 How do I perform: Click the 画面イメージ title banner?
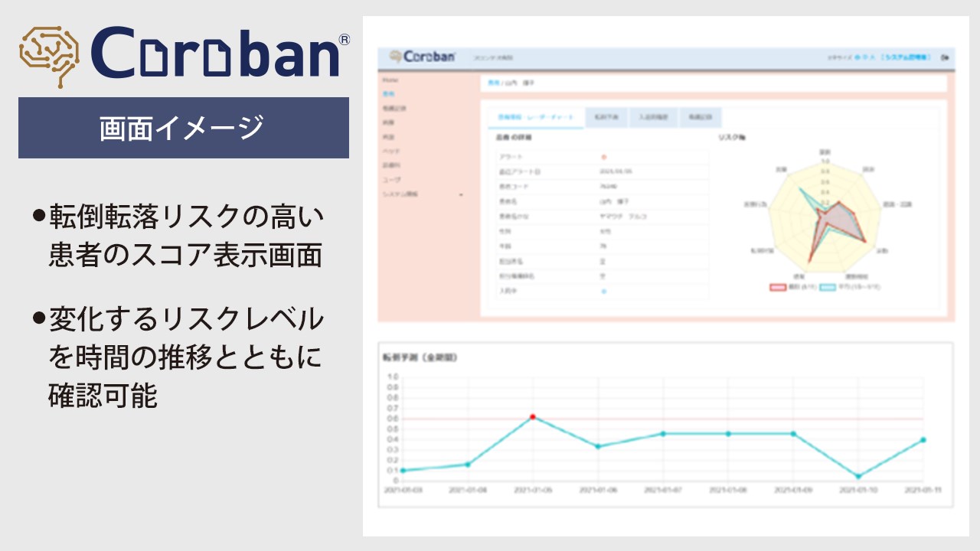(184, 128)
